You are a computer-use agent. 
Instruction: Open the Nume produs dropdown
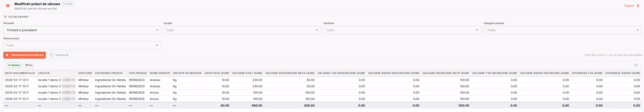(x=82, y=45)
